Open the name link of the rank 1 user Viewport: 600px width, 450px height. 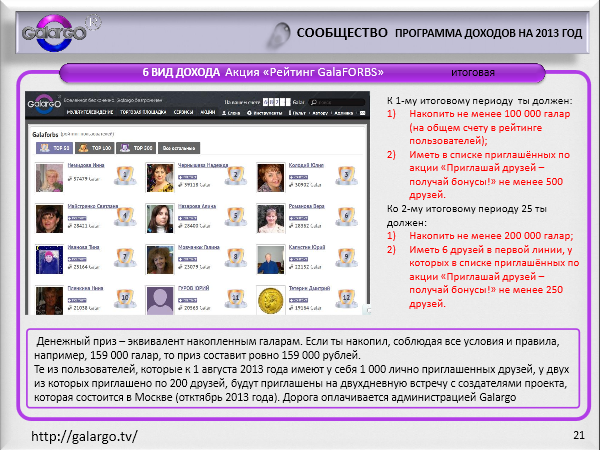pos(86,165)
